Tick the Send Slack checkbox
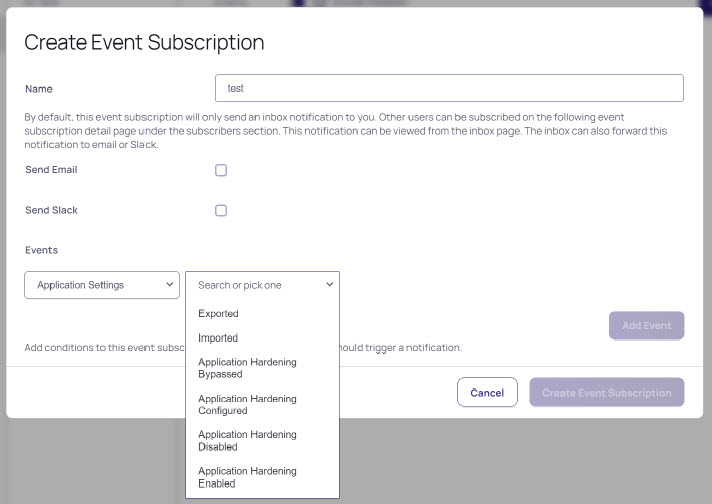The width and height of the screenshot is (712, 504). point(221,210)
